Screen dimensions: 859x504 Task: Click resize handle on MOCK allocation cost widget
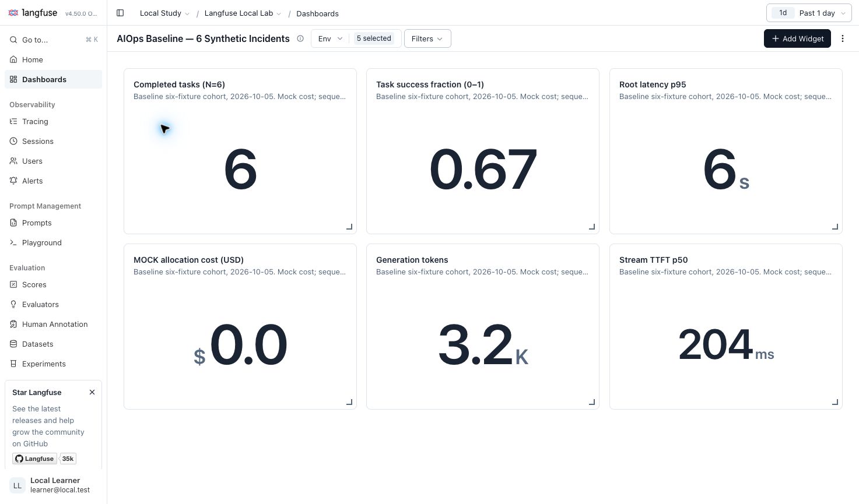coord(349,402)
